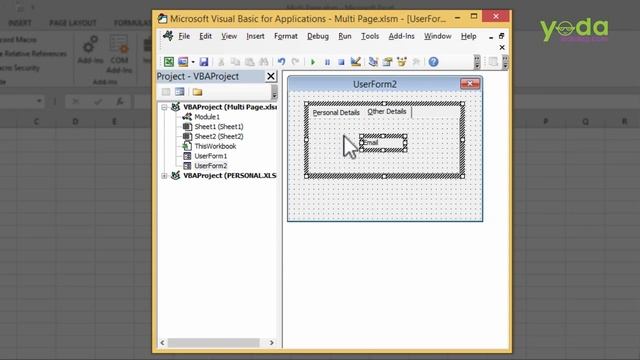Open the Run menu

[x=345, y=36]
